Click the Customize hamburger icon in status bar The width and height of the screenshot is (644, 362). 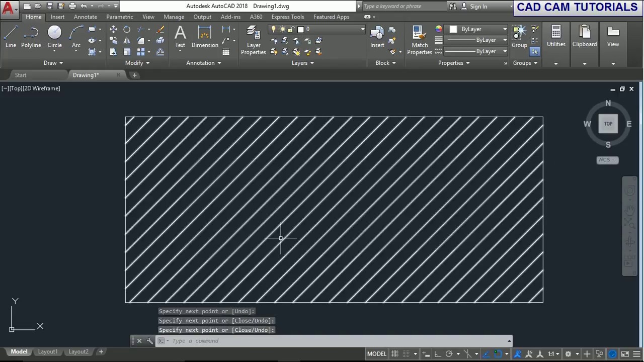point(637,354)
